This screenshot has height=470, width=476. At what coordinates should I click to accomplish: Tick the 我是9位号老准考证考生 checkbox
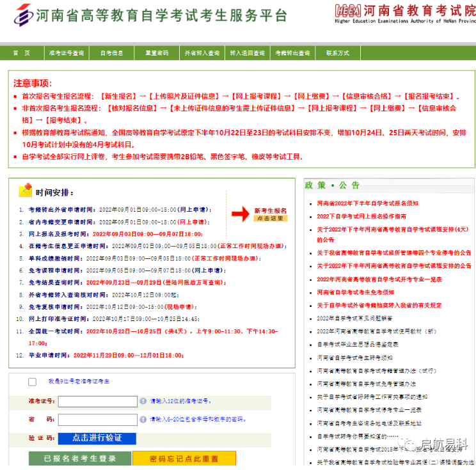pyautogui.click(x=32, y=382)
